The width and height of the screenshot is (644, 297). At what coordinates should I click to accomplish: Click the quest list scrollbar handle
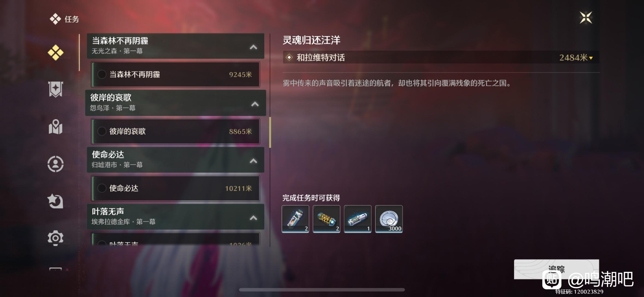click(x=270, y=132)
